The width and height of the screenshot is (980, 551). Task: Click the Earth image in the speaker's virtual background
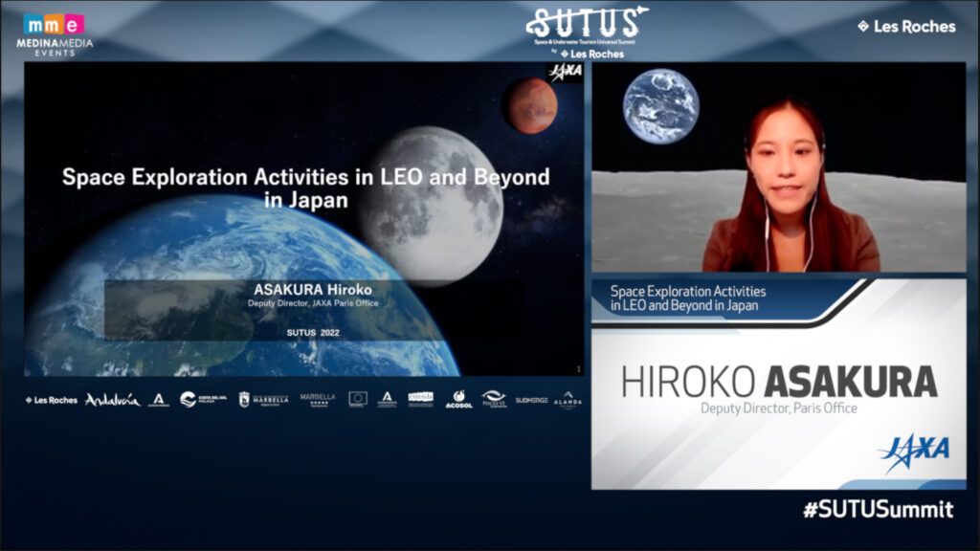coord(661,106)
